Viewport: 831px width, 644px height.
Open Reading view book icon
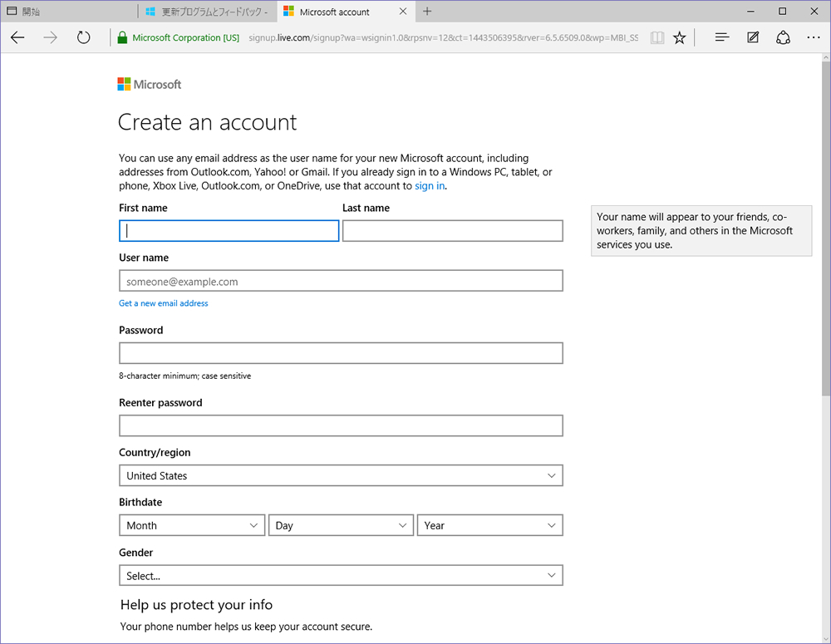pos(657,37)
